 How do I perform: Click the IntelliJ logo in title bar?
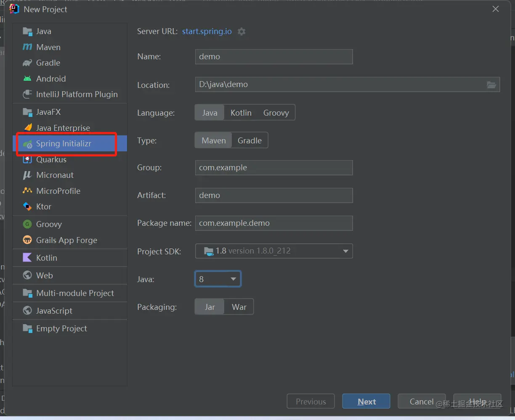pos(14,9)
